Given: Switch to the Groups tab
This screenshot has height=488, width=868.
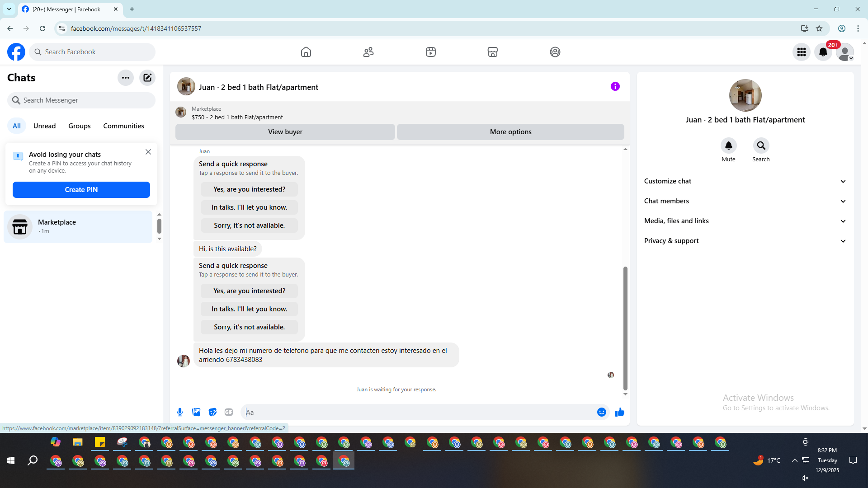Looking at the screenshot, I should click(79, 126).
